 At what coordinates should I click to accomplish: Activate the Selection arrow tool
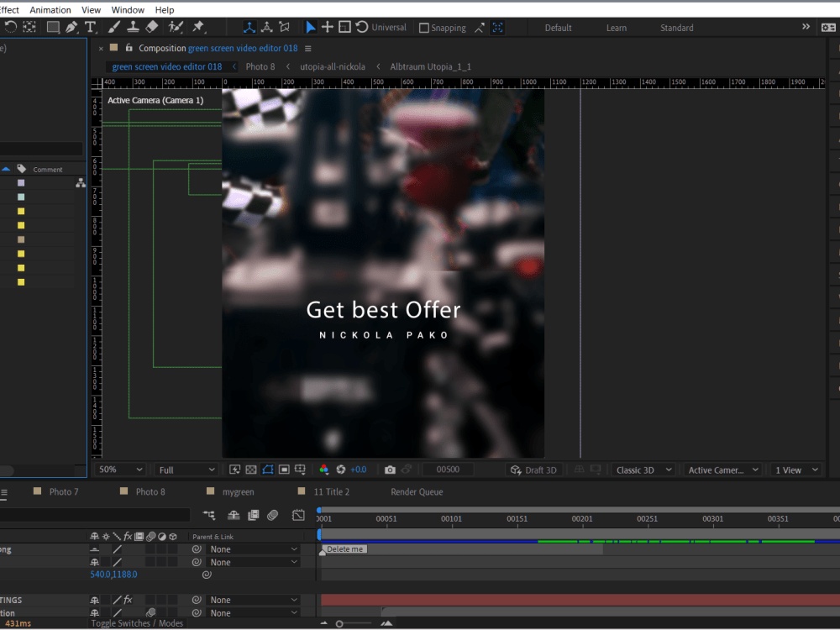[x=310, y=28]
